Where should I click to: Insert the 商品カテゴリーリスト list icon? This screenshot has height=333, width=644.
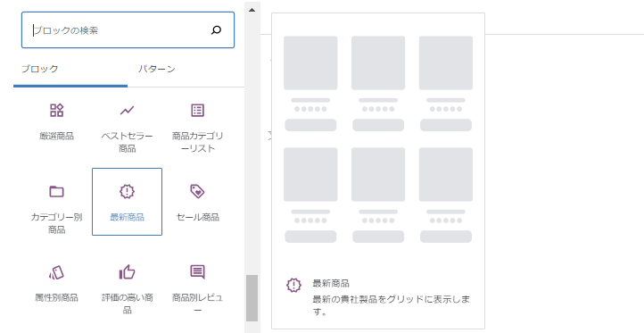tap(197, 110)
